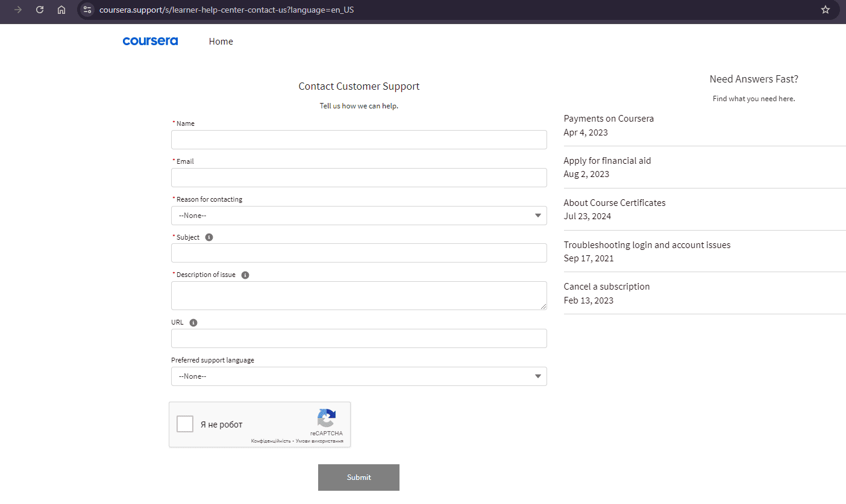
Task: Click the 'Jul 23, 2024' date text
Action: pos(587,216)
